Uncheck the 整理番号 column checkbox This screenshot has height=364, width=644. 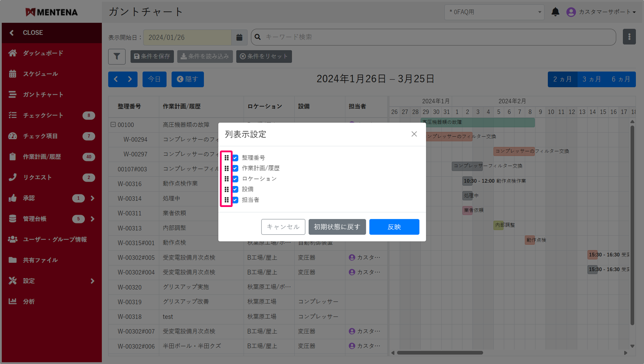click(x=235, y=158)
